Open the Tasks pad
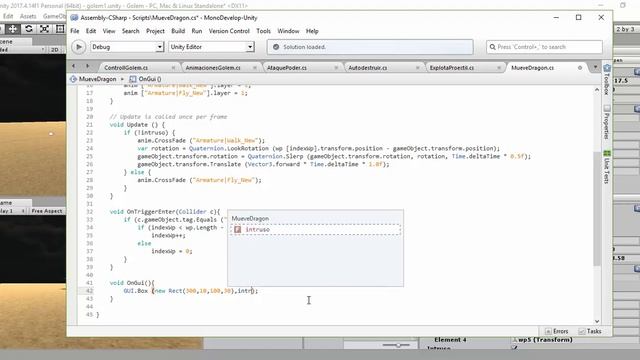The height and width of the screenshot is (360, 640). [x=590, y=331]
